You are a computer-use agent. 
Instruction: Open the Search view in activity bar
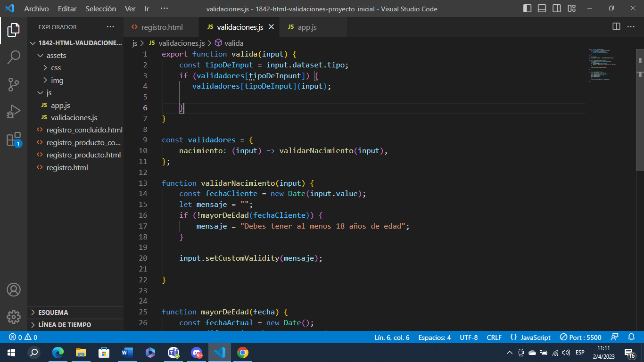14,58
